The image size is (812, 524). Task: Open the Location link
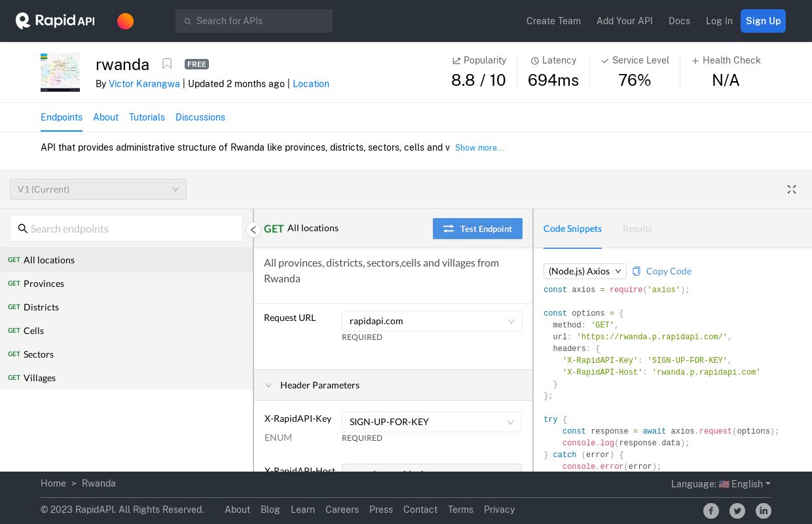point(311,84)
